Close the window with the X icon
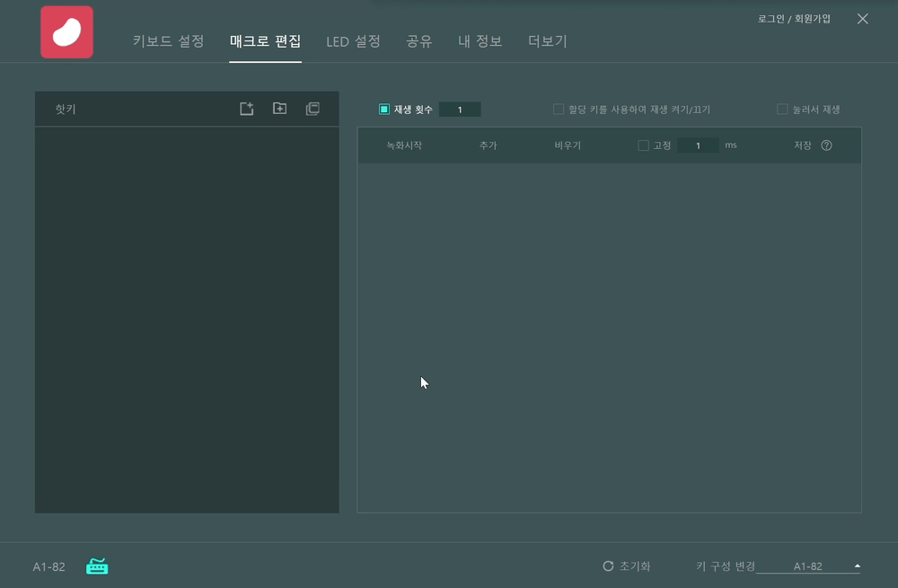898x588 pixels. tap(862, 19)
